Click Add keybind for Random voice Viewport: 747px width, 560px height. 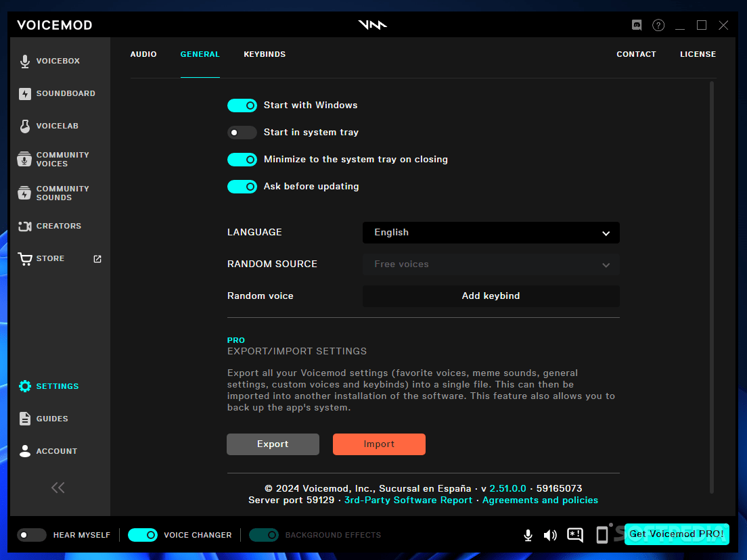491,296
